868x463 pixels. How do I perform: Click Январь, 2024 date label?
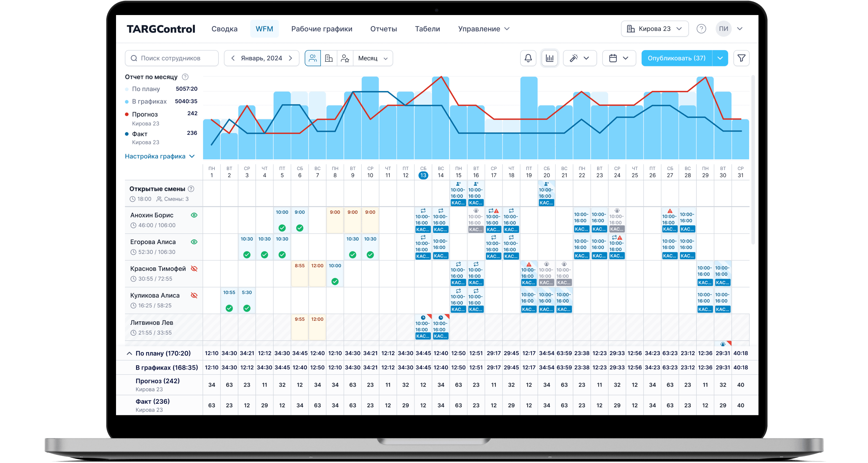coord(262,58)
